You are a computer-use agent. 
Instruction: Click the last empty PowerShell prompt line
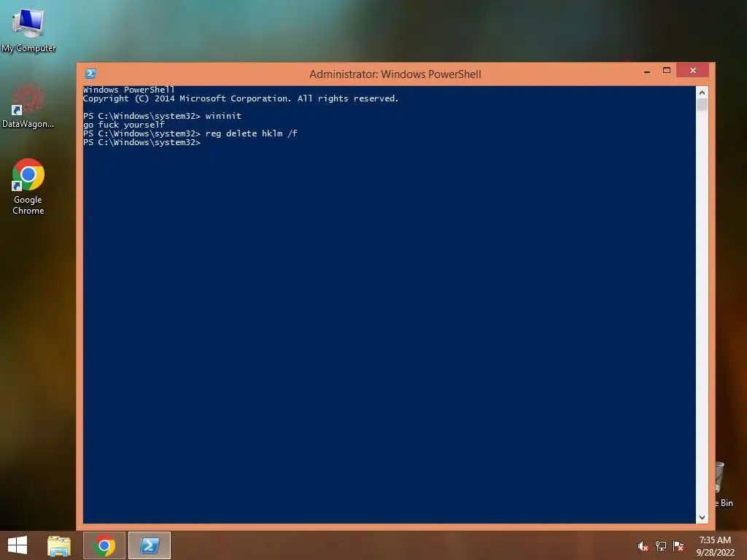click(142, 142)
